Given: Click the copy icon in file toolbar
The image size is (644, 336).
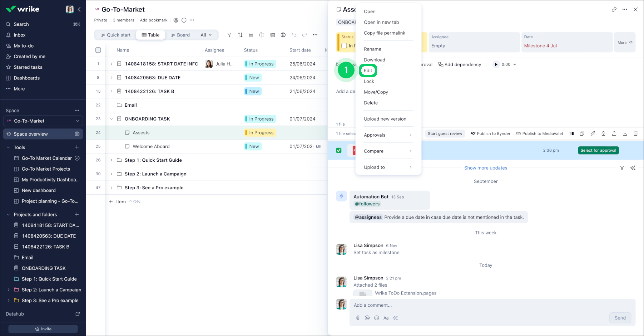Looking at the screenshot, I should point(582,133).
